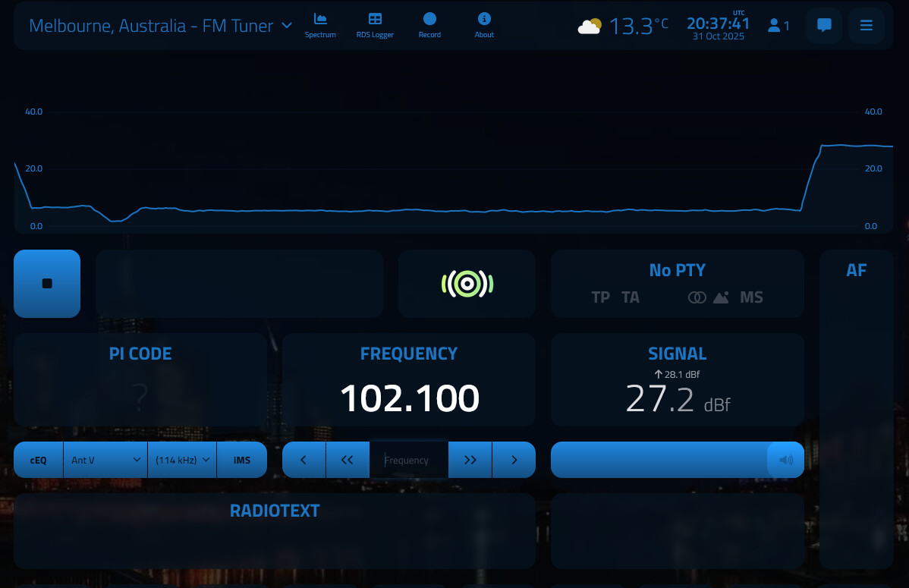
Task: Toggle the cEQ filter
Action: [39, 460]
